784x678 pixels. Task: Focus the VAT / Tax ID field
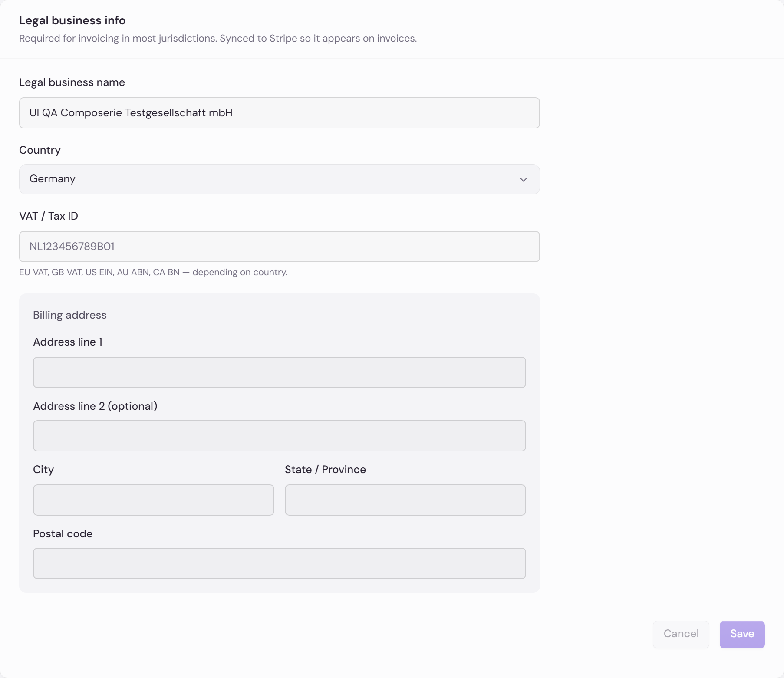[279, 247]
